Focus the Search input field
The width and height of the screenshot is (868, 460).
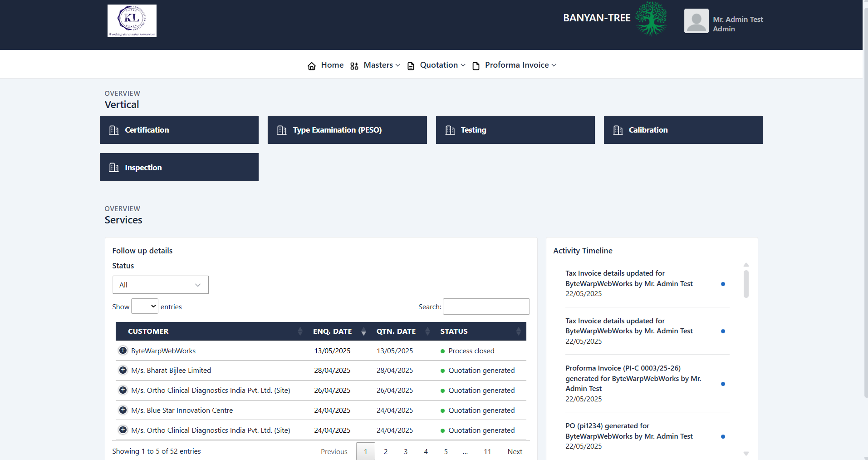tap(486, 307)
